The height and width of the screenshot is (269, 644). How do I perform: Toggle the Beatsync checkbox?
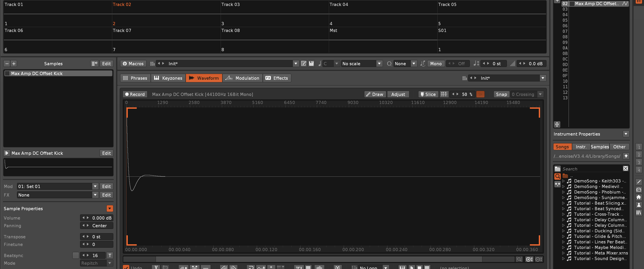pyautogui.click(x=76, y=255)
